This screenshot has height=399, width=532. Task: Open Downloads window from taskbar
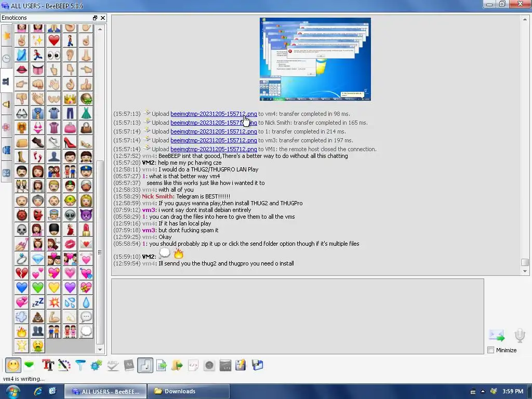[x=189, y=391]
